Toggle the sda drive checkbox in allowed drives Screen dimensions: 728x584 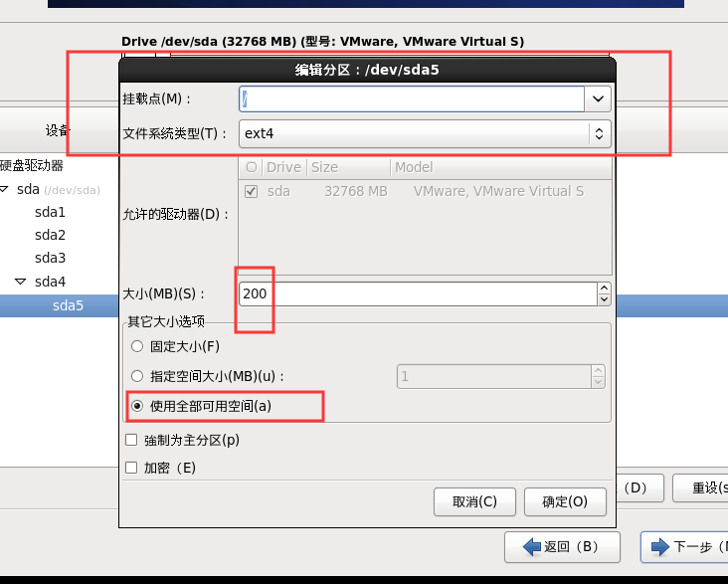(252, 191)
